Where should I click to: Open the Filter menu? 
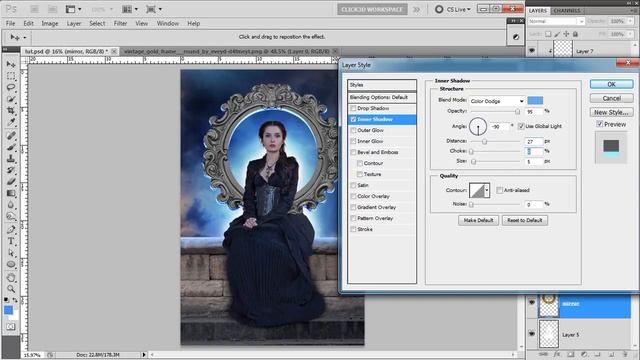[x=120, y=23]
